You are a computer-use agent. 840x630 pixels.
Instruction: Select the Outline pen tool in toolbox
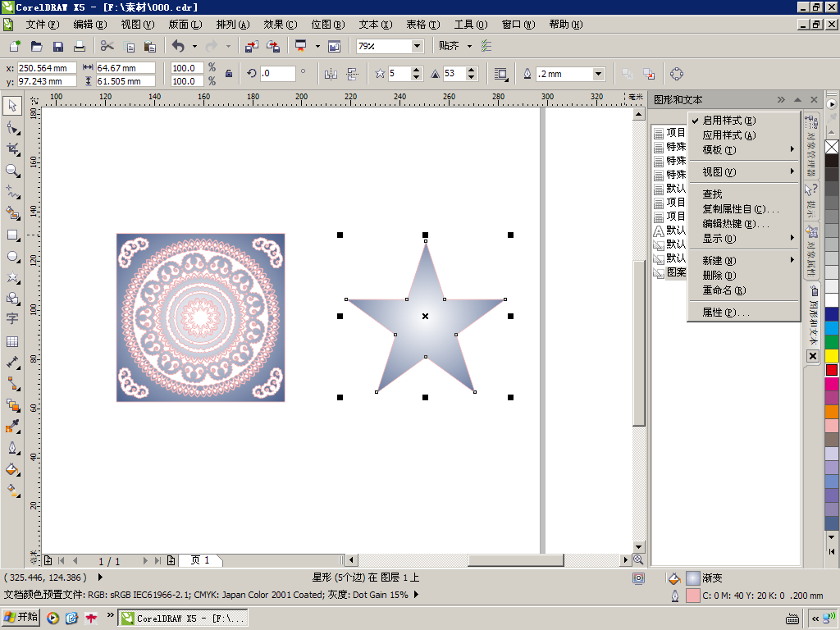[x=13, y=448]
